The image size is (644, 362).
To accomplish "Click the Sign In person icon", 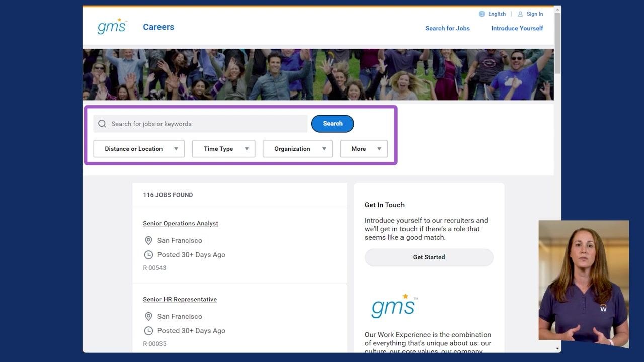I will coord(520,14).
